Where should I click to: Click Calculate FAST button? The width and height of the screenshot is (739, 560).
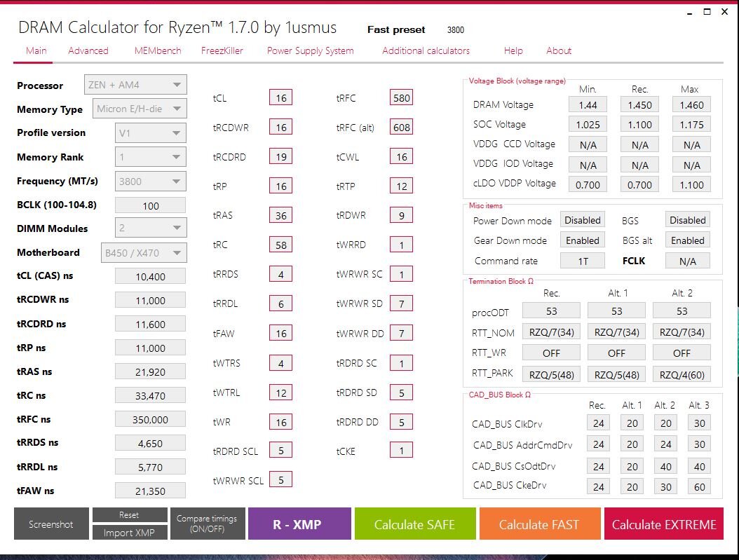click(540, 524)
